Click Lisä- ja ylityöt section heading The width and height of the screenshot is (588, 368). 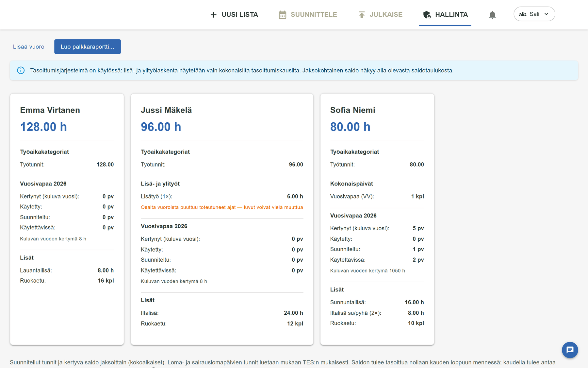[160, 184]
